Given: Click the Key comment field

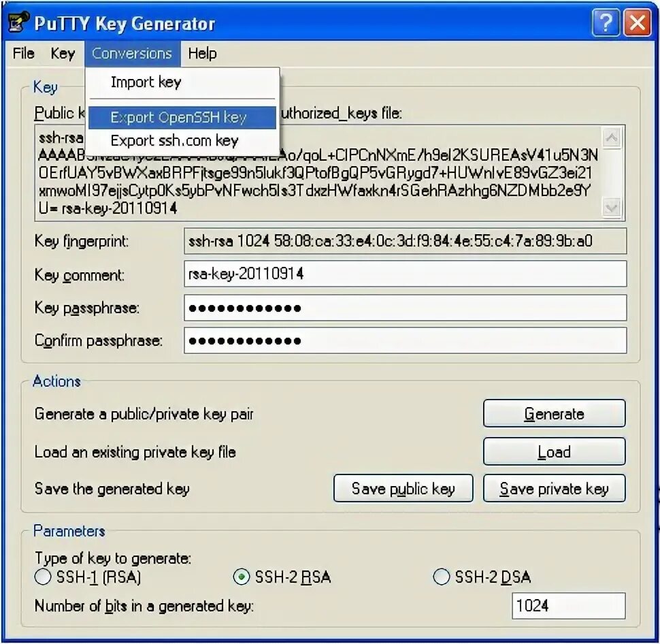Looking at the screenshot, I should pos(405,274).
